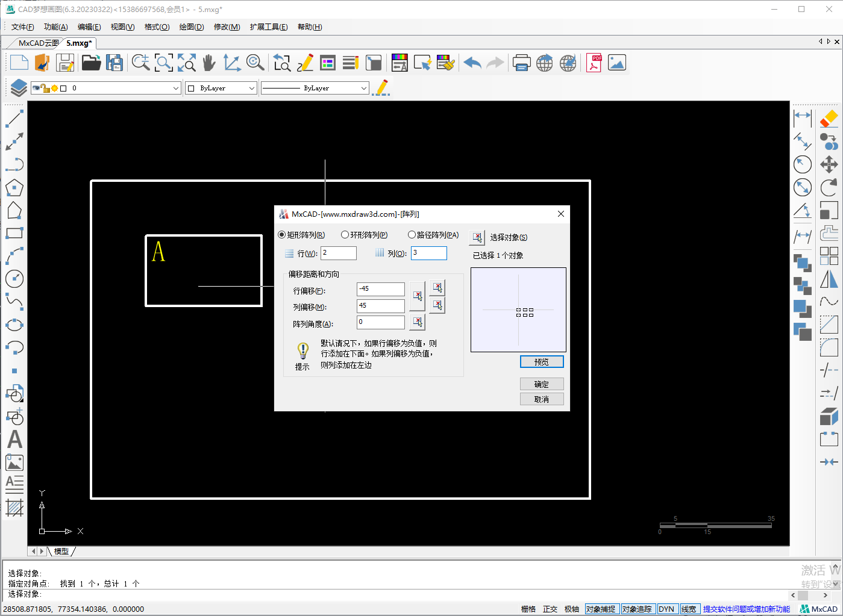The height and width of the screenshot is (616, 843).
Task: Select the circle tool in left toolbar
Action: (14, 279)
